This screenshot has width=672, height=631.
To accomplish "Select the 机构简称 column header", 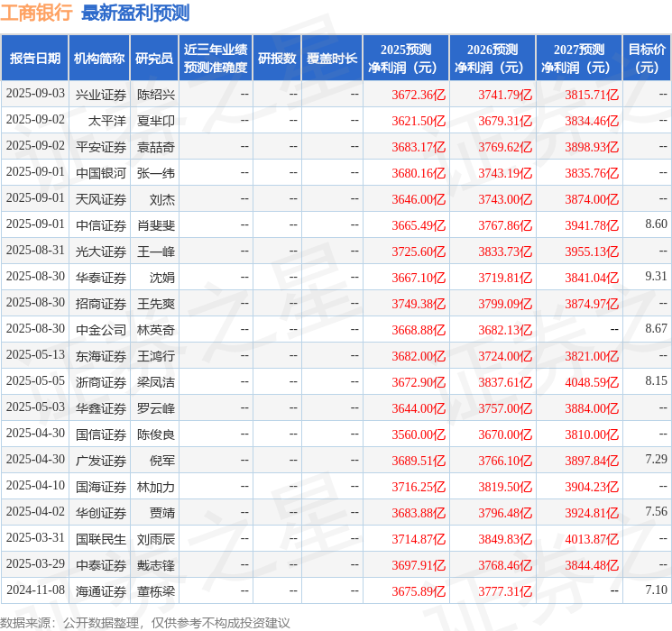I will point(99,59).
